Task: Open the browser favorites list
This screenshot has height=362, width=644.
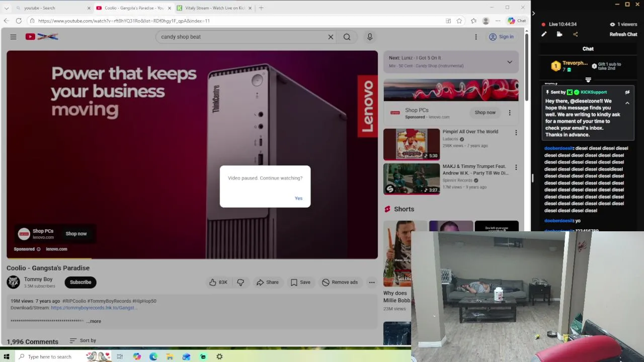Action: [473, 21]
